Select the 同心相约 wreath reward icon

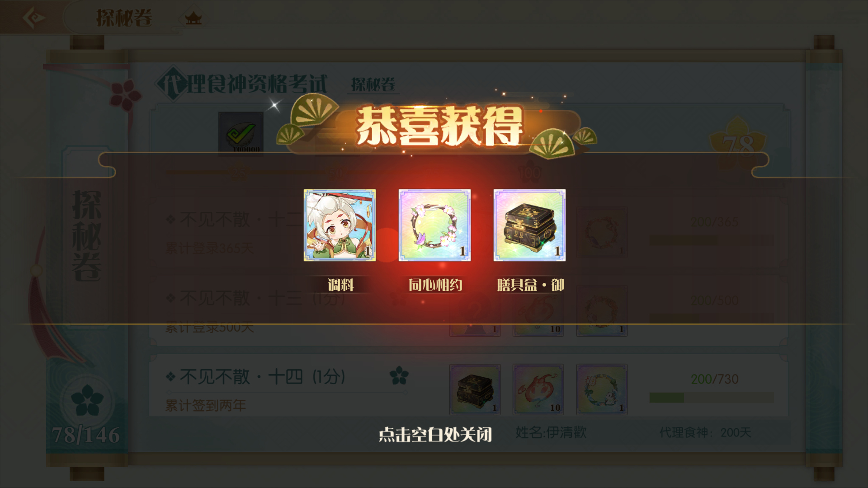coord(434,225)
